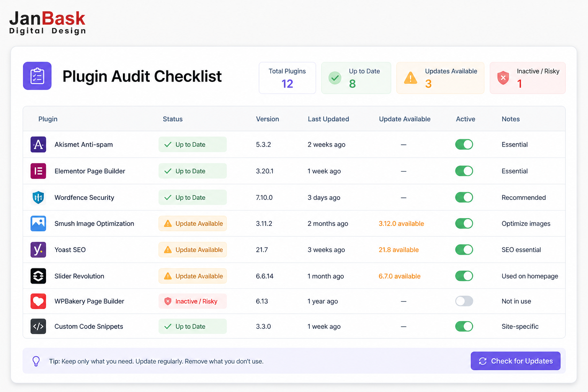Image resolution: width=588 pixels, height=392 pixels.
Task: Click the warning icon in Smush status badge
Action: (x=168, y=224)
